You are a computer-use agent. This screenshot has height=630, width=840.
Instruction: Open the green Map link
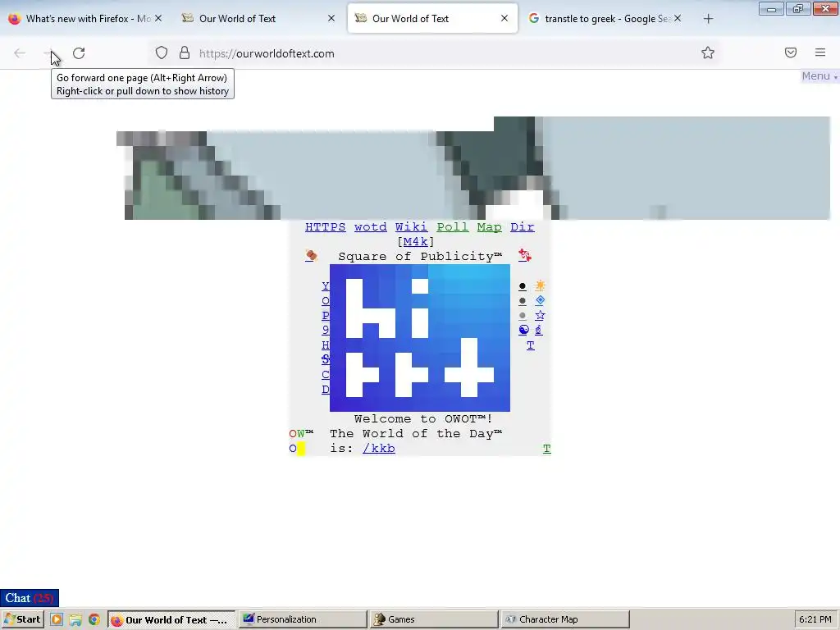(x=489, y=227)
